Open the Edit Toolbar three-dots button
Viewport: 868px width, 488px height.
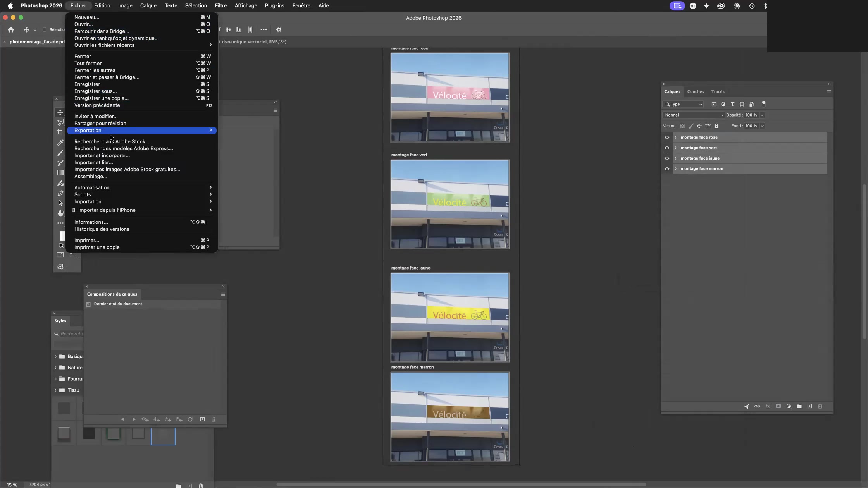[60, 223]
